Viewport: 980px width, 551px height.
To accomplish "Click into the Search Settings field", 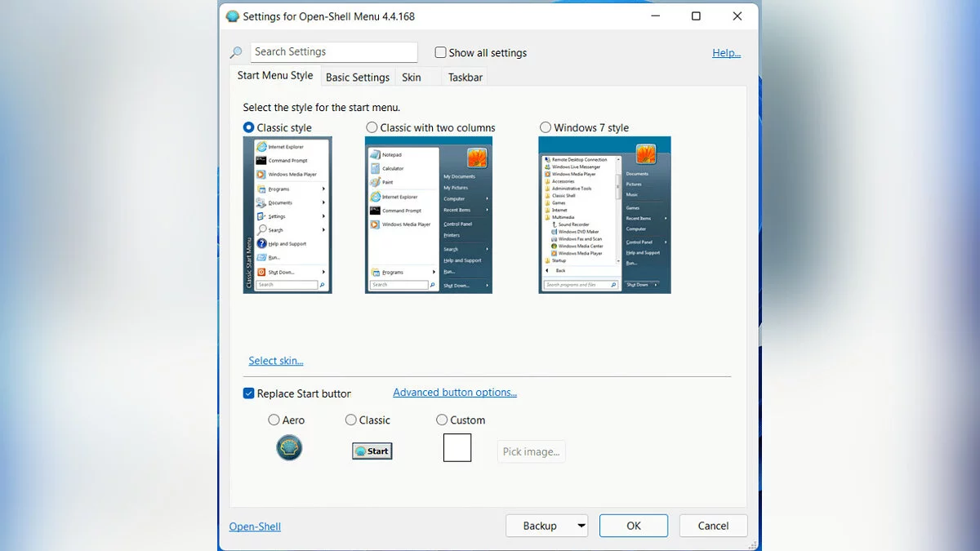I will click(x=334, y=52).
